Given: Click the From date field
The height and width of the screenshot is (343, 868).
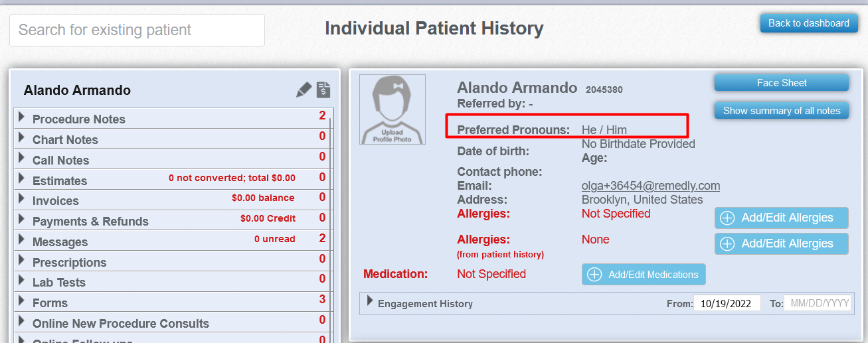Looking at the screenshot, I should pos(726,303).
